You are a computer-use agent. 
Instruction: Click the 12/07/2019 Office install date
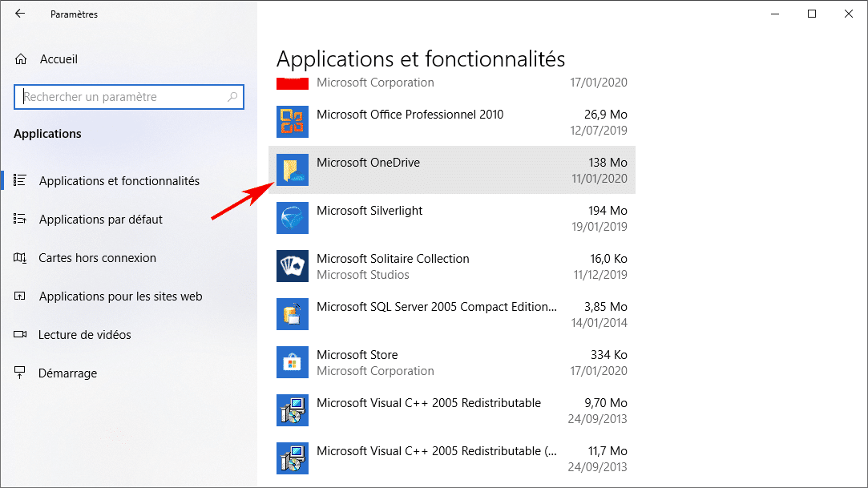tap(599, 131)
